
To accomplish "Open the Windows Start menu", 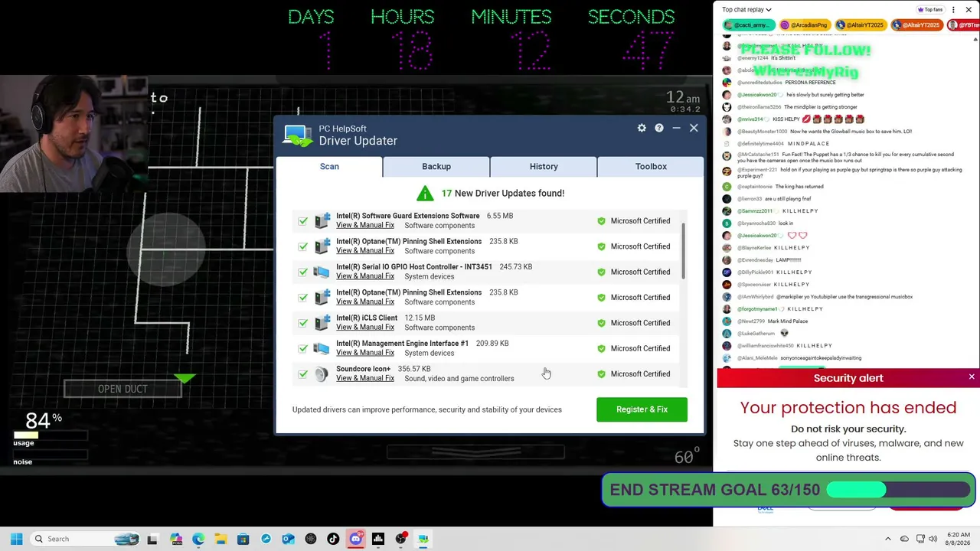I will [x=16, y=539].
